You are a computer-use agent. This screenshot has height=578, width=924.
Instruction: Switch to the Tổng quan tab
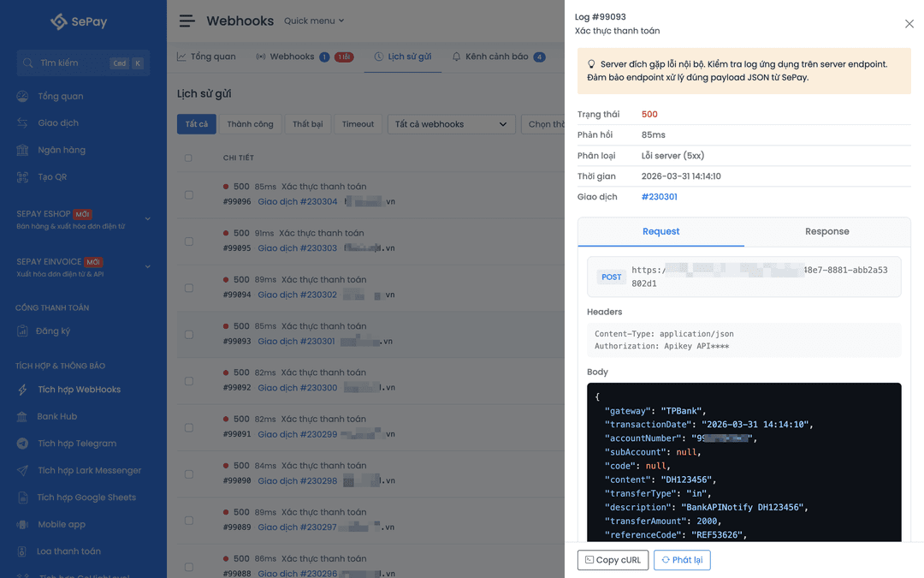206,57
